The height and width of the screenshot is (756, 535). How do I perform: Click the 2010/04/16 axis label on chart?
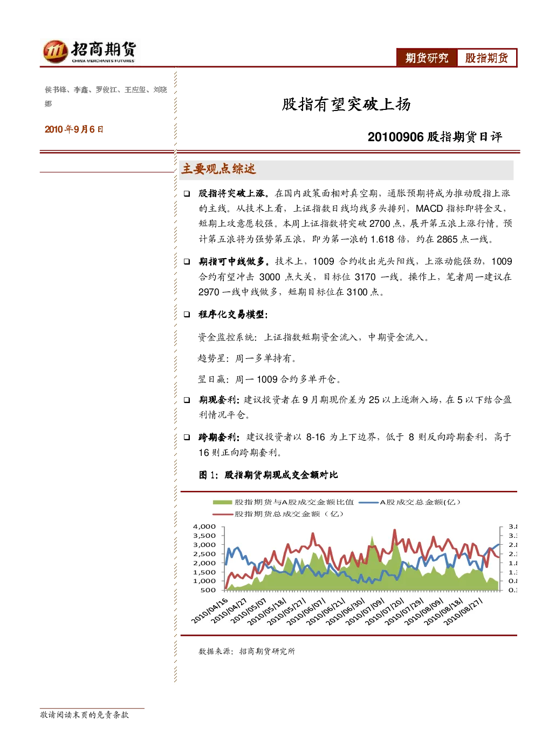pos(210,611)
